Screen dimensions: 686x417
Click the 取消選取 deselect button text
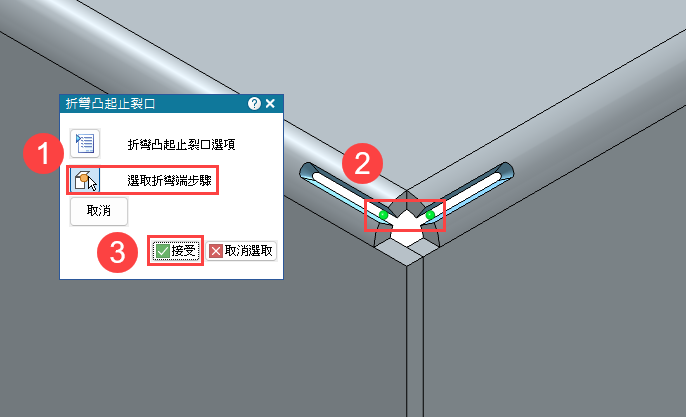(x=248, y=251)
